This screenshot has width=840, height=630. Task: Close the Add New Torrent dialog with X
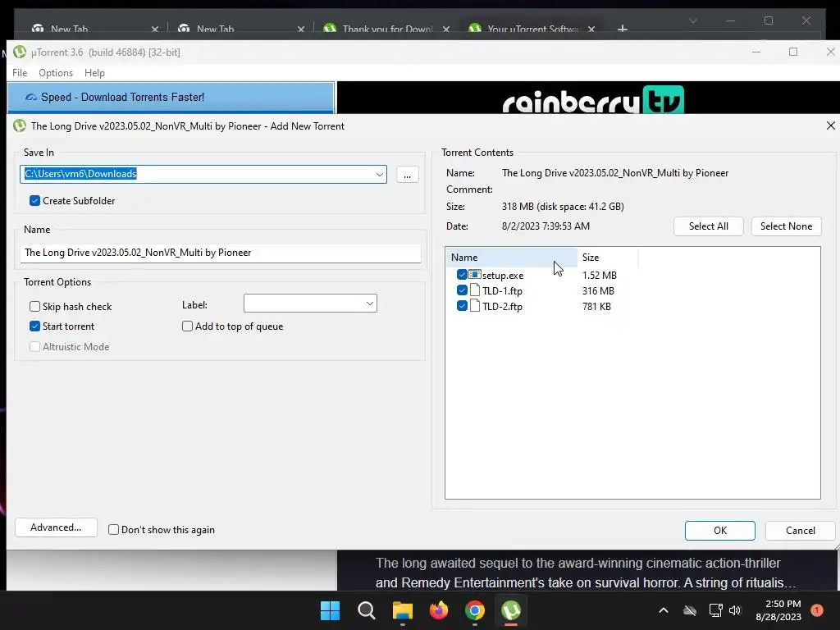click(x=830, y=126)
